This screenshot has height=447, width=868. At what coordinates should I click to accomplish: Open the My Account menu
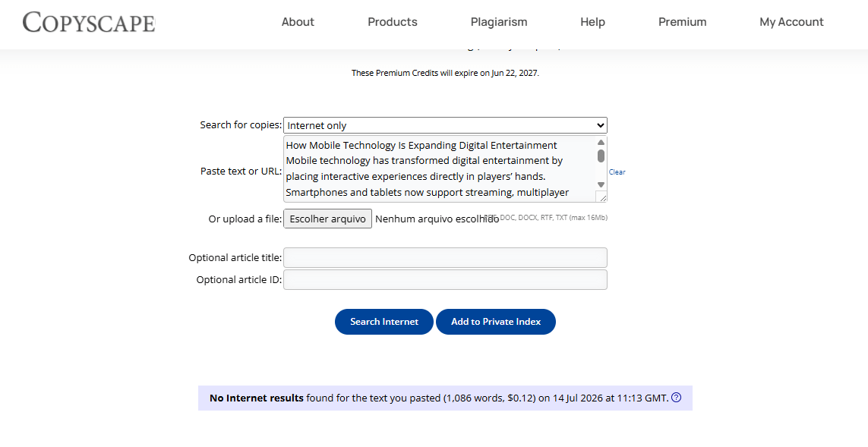[791, 22]
